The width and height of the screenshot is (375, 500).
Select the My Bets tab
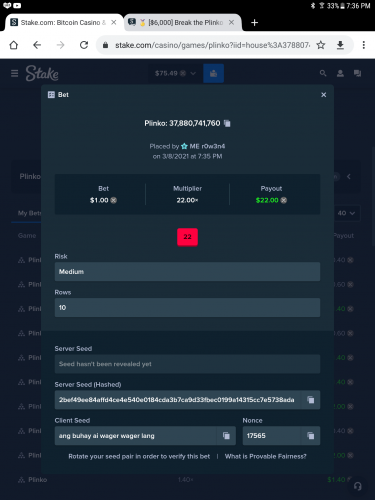point(29,213)
